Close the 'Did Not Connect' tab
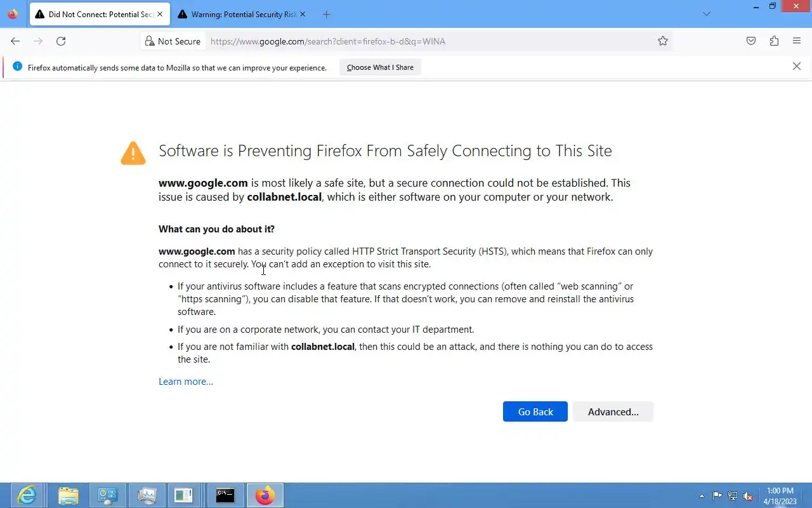This screenshot has width=812, height=508. tap(160, 14)
